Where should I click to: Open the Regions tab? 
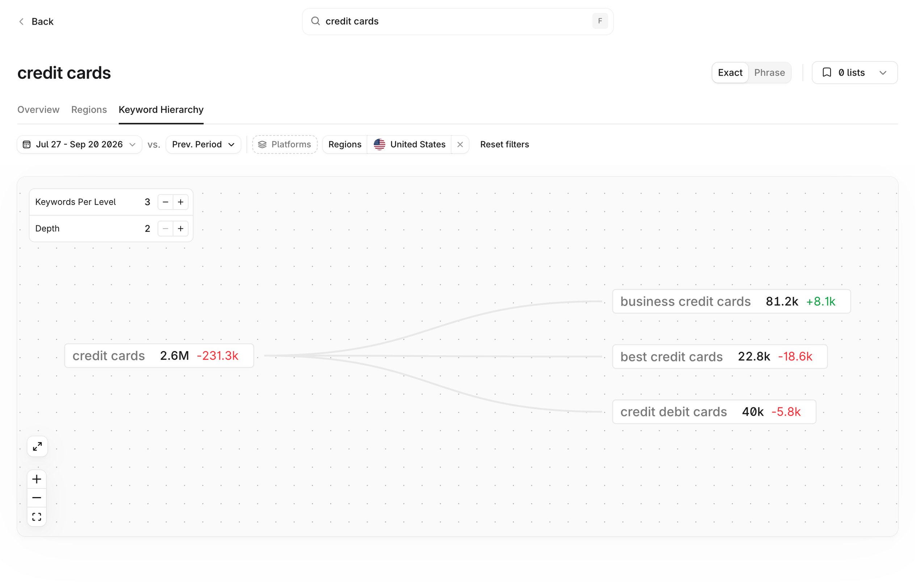89,110
